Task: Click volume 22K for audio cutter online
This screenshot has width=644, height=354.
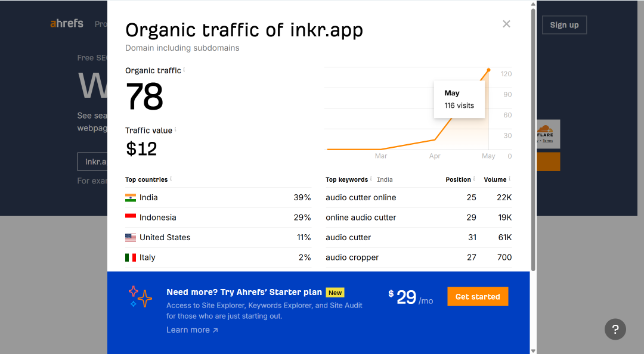Action: [504, 197]
